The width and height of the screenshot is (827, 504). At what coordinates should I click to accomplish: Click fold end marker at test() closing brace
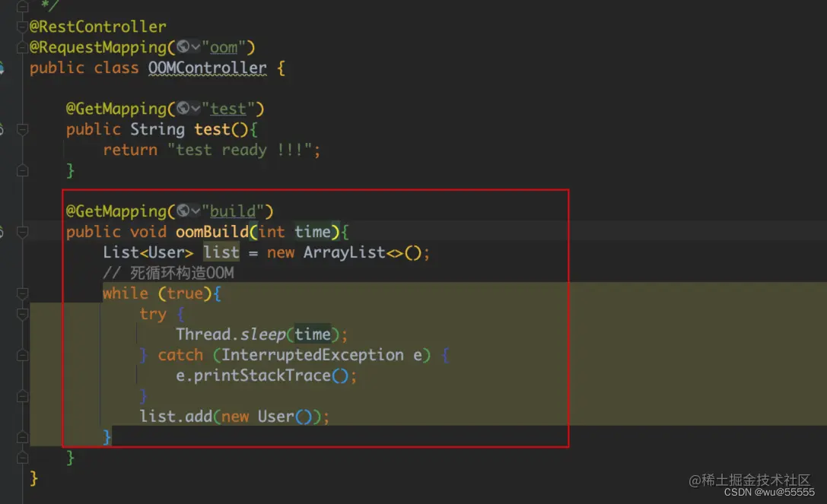[22, 170]
